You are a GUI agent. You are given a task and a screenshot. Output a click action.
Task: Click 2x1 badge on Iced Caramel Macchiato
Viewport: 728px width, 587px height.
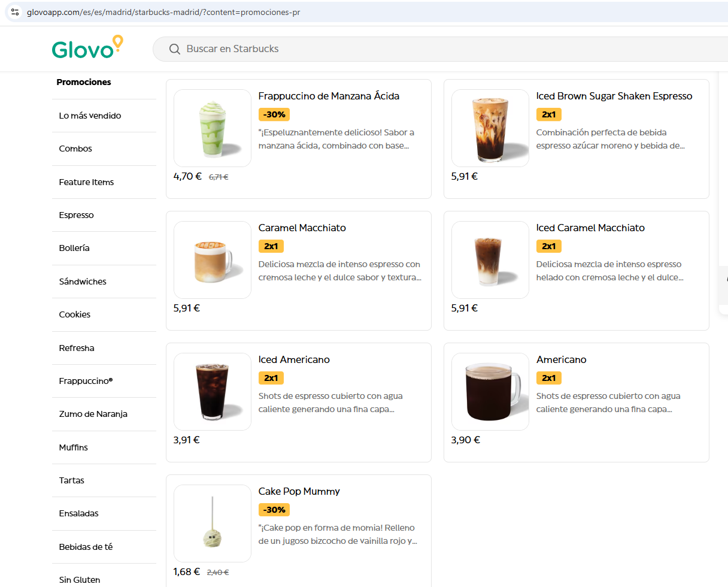pyautogui.click(x=549, y=246)
